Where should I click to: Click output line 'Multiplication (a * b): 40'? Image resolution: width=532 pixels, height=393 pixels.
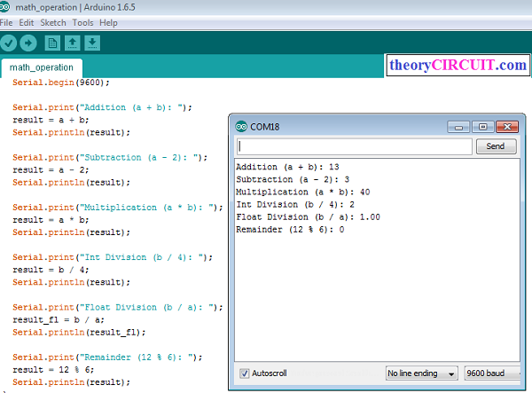click(x=303, y=193)
